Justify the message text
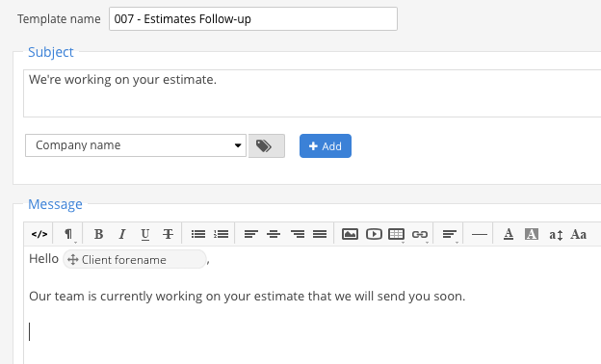 click(320, 234)
